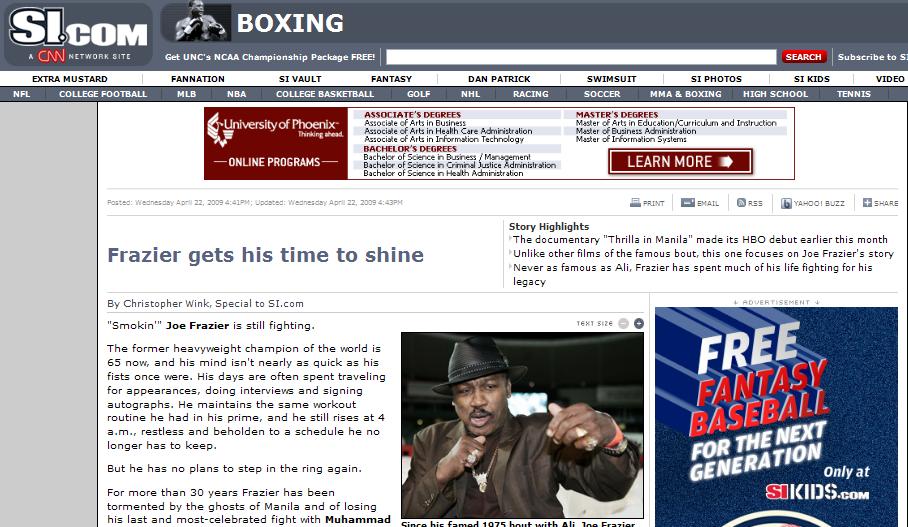Click the UNC NCAA Championship Package link

(270, 57)
